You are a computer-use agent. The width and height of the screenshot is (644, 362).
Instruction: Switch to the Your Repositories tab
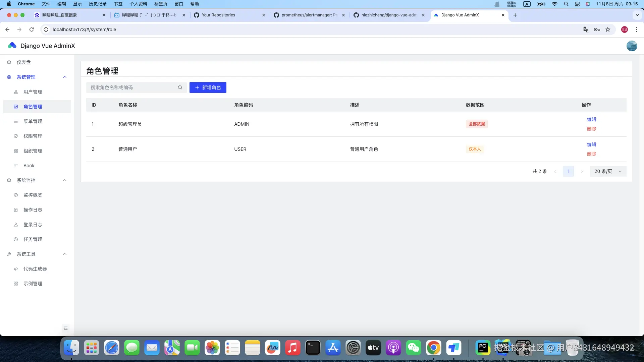218,15
